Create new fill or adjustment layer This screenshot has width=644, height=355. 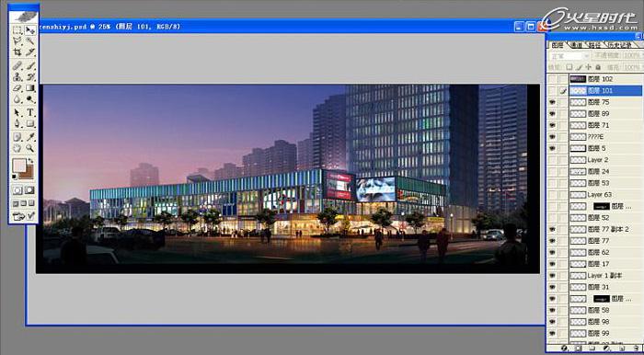click(606, 348)
